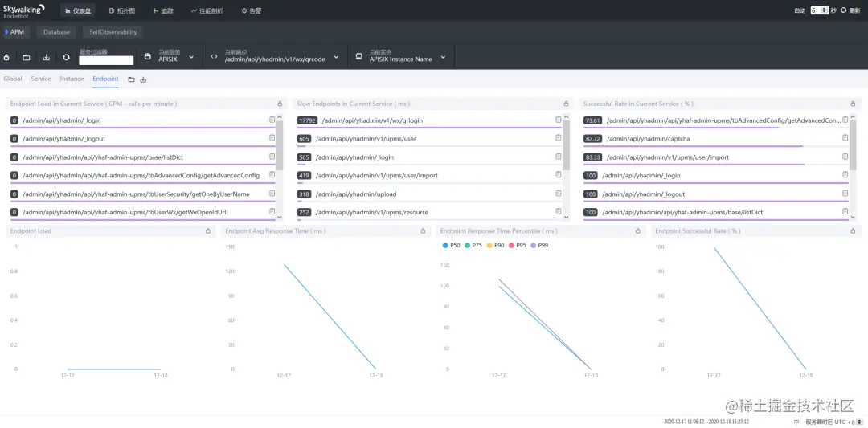
Task: Open the 拓扑图 topology menu
Action: click(122, 10)
